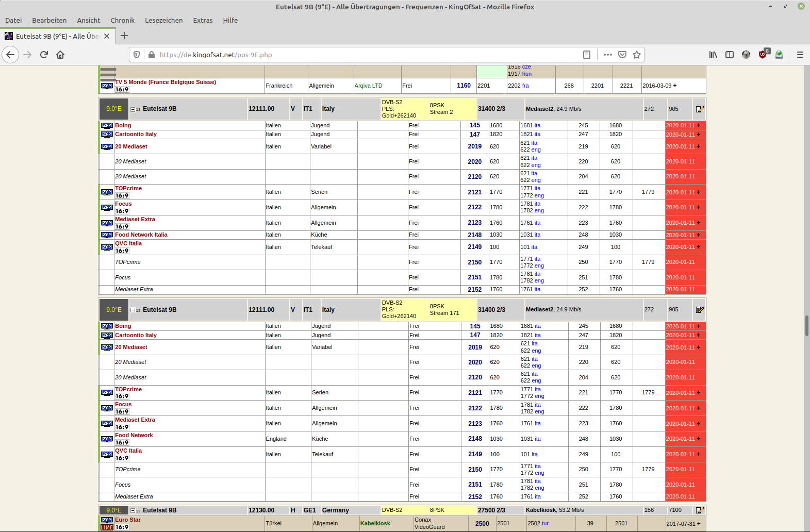Click the edit icon for the 12130.00 transponder

pyautogui.click(x=700, y=510)
